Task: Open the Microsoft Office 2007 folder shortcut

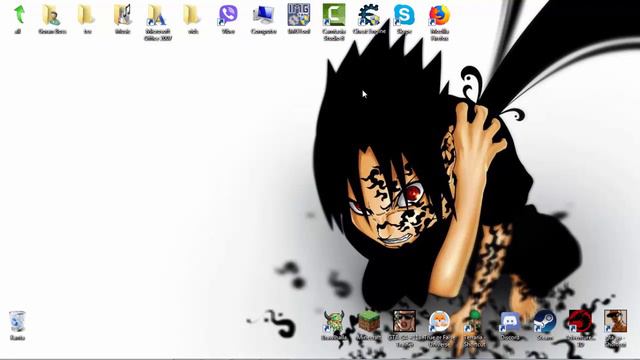Action: pos(158,15)
